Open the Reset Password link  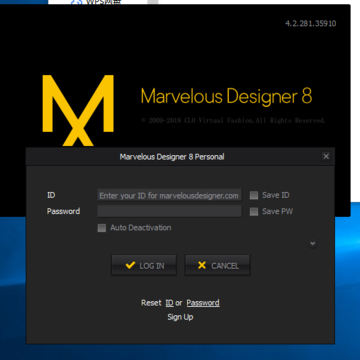[x=203, y=303]
